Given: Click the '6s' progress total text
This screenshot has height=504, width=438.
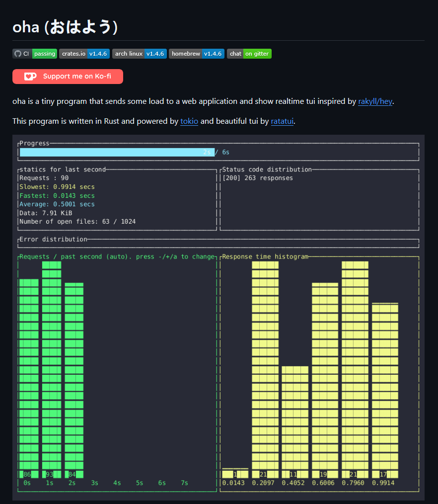Looking at the screenshot, I should [x=226, y=152].
